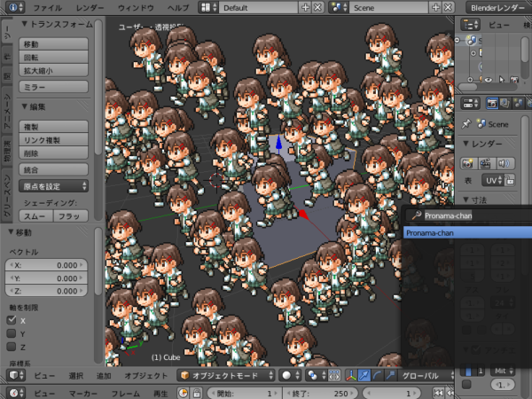532x399 pixels.
Task: Click the 複製 button
Action: tap(53, 127)
